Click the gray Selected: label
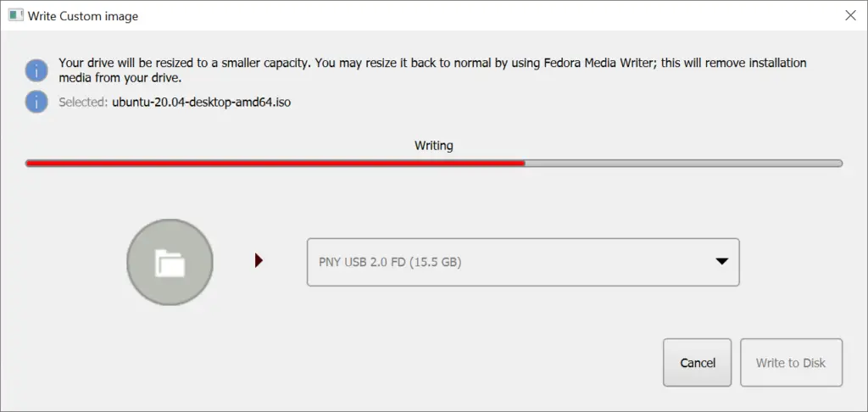 (x=83, y=103)
